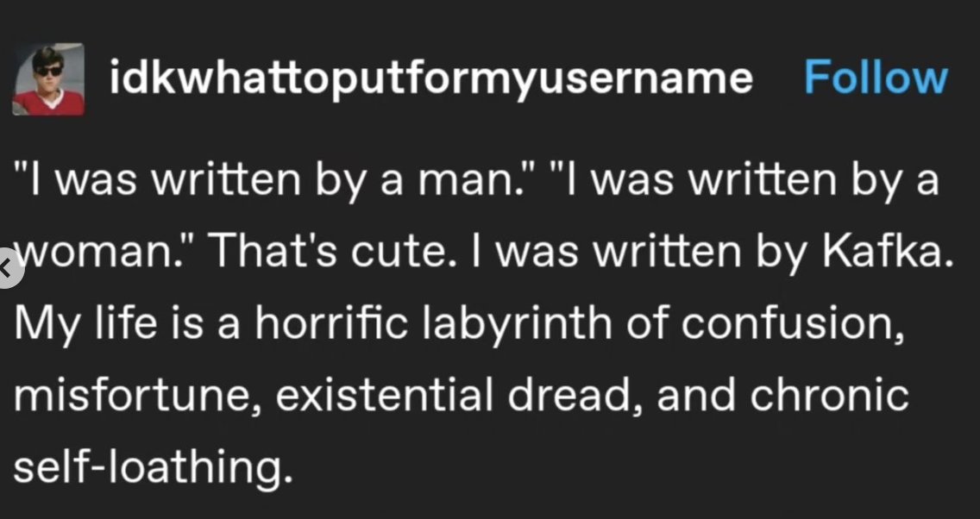Go back with the left chevron arrow
Screen dimensions: 980x519
click(x=7, y=269)
